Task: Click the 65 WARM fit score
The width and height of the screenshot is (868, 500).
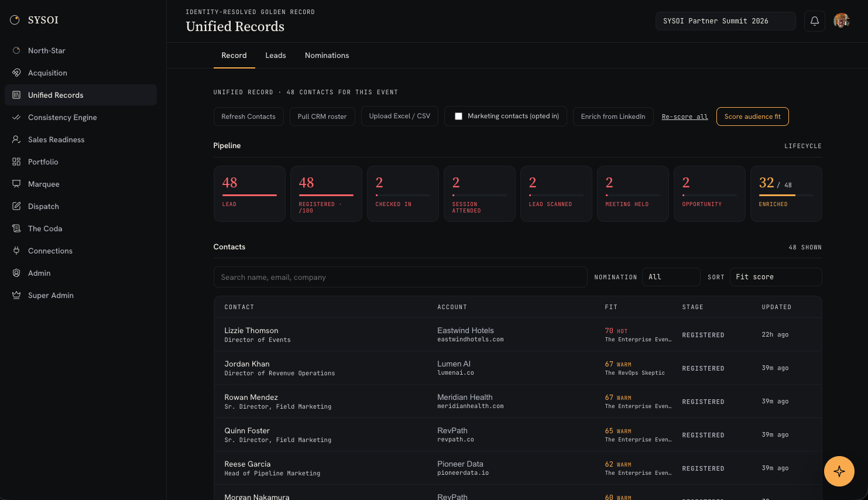Action: point(618,431)
